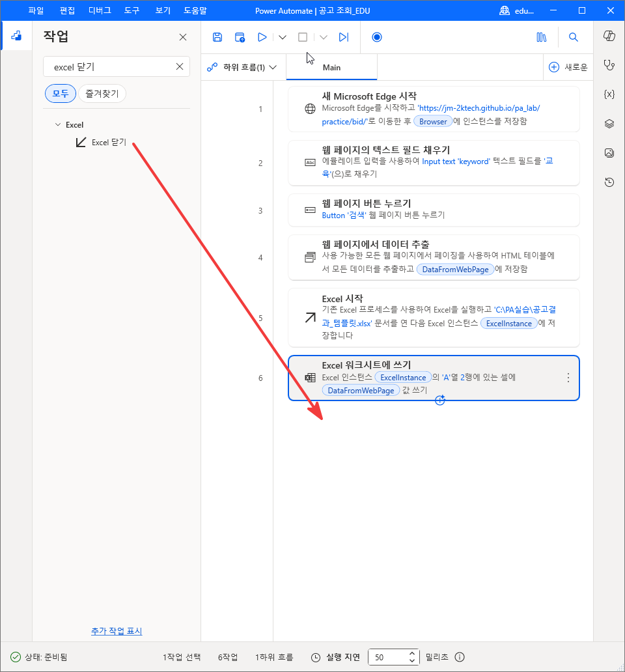Open the 도움말 menu

[x=195, y=10]
